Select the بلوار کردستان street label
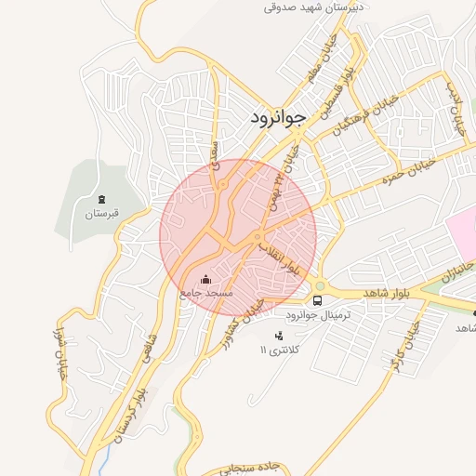Image resolution: width=476 pixels, height=476 pixels. point(131,416)
